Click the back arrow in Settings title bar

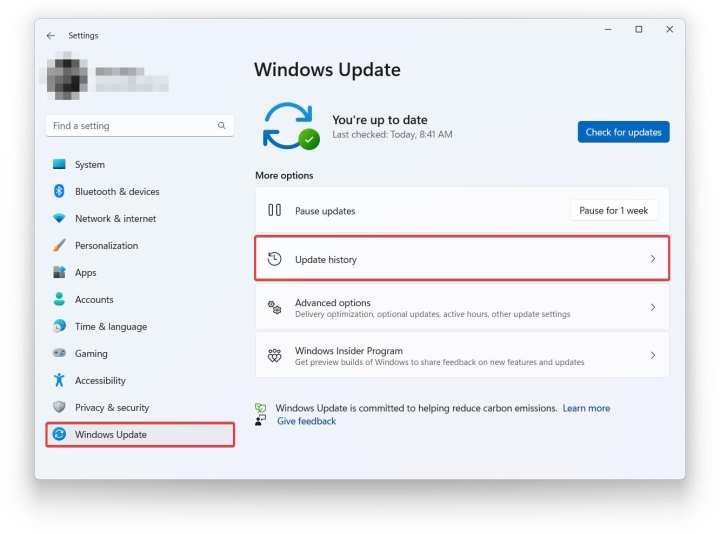click(51, 36)
